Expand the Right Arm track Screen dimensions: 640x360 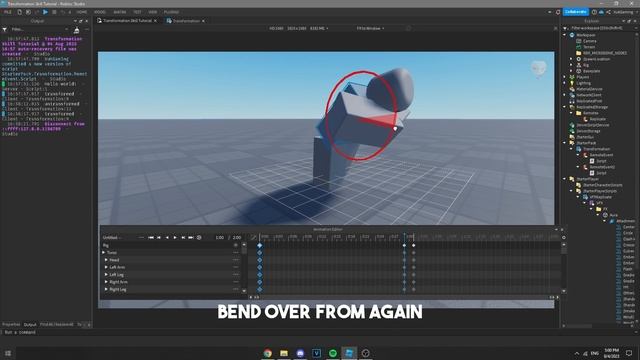(106, 282)
